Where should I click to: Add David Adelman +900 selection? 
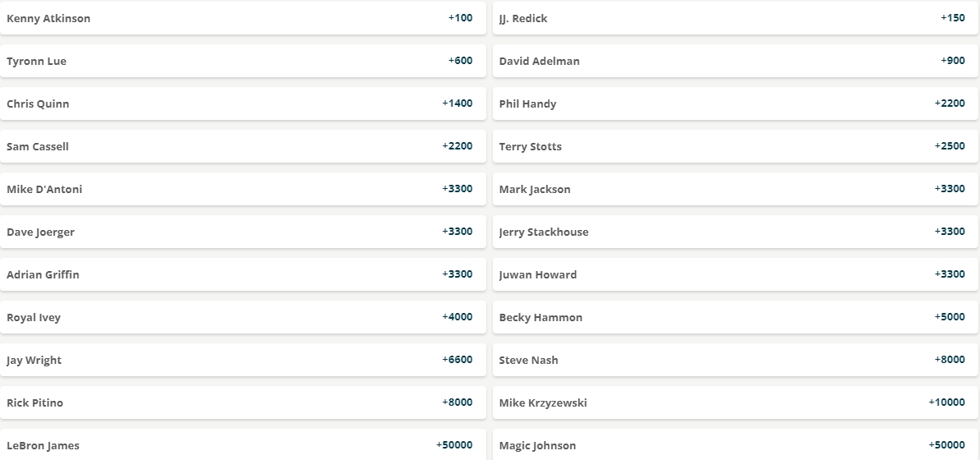pyautogui.click(x=736, y=61)
